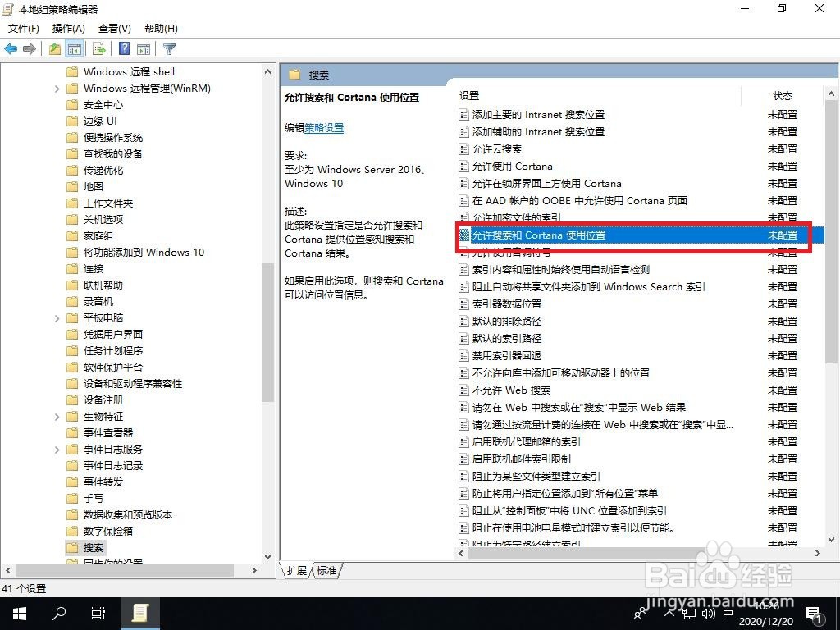The height and width of the screenshot is (630, 840).
Task: Click the Back arrow toolbar icon
Action: [11, 49]
